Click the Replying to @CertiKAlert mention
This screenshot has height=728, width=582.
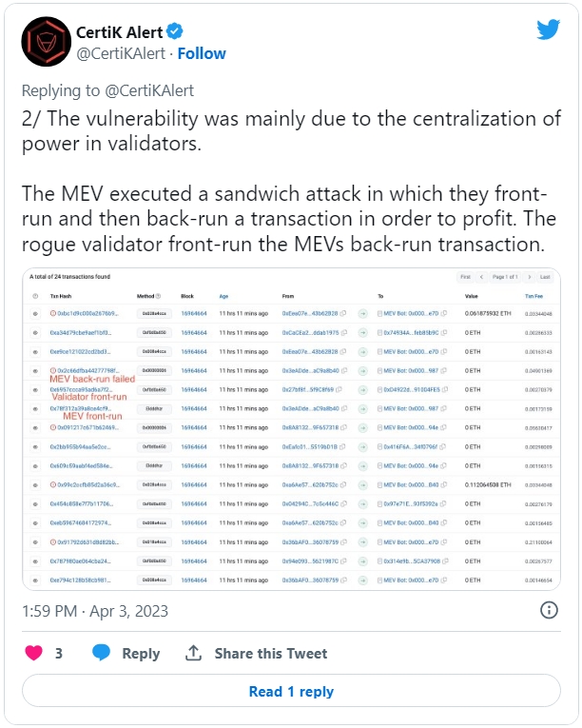click(x=149, y=90)
